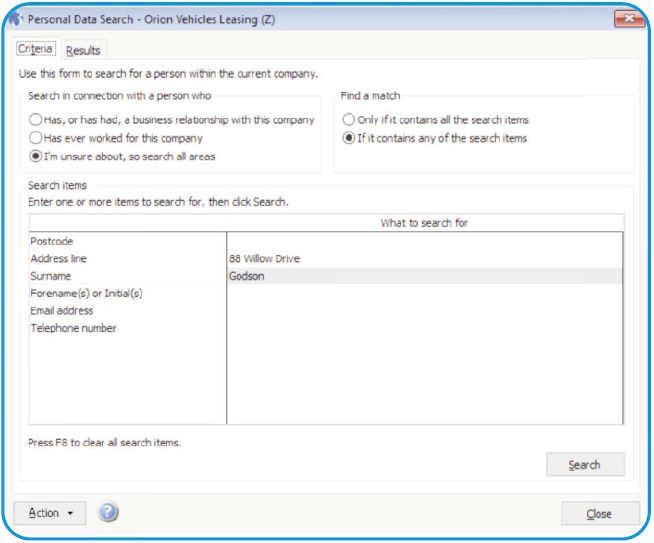Viewport: 654px width, 543px height.
Task: Click the Email address value field
Action: point(424,311)
